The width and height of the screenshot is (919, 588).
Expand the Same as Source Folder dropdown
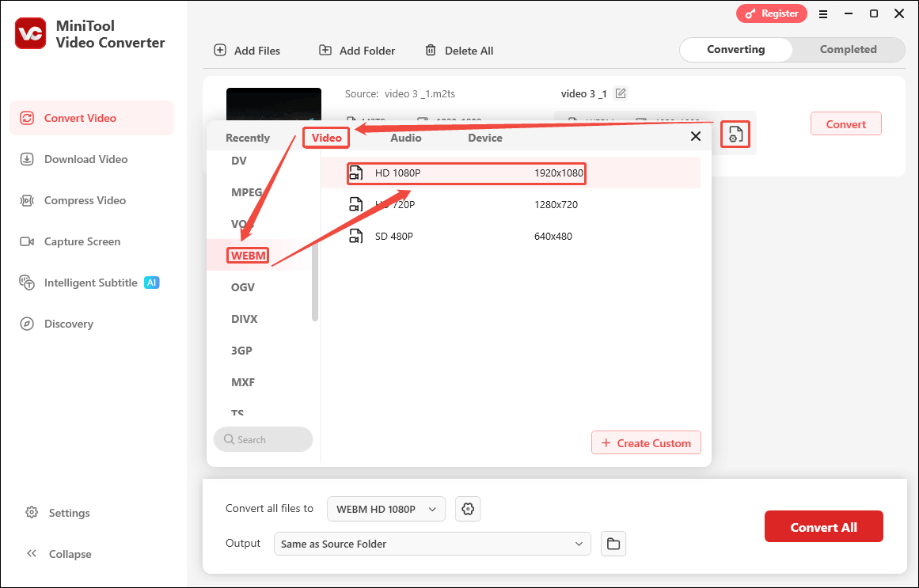432,544
